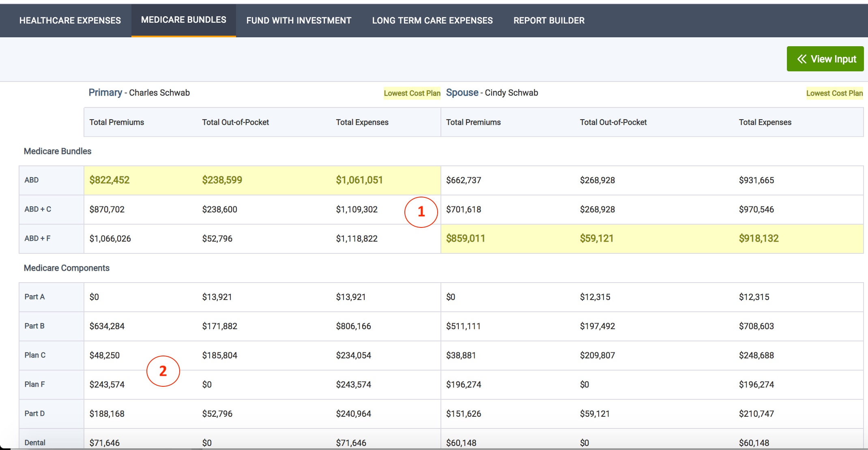The height and width of the screenshot is (450, 868).
Task: Click the highlighted $859,011 spouse premiums
Action: pyautogui.click(x=466, y=238)
